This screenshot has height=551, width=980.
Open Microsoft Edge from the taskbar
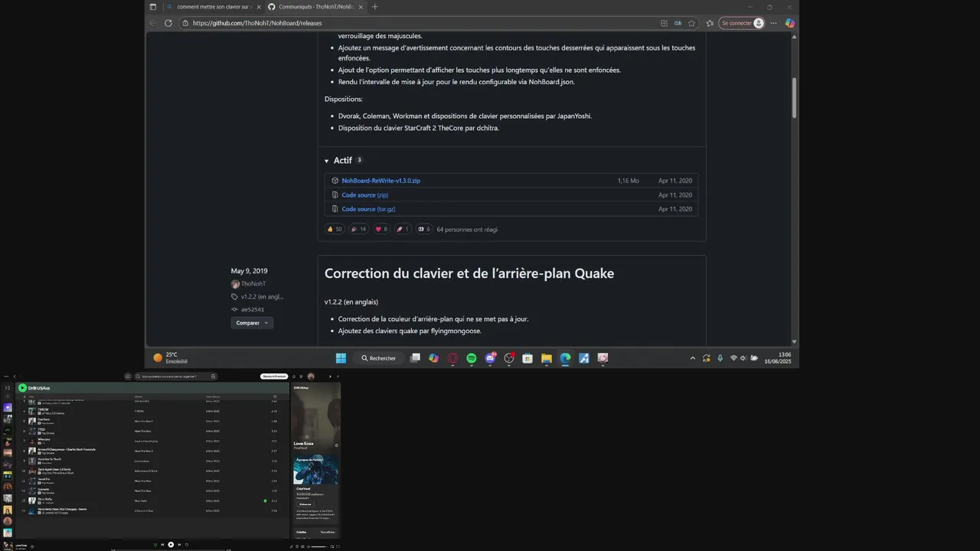tap(565, 358)
